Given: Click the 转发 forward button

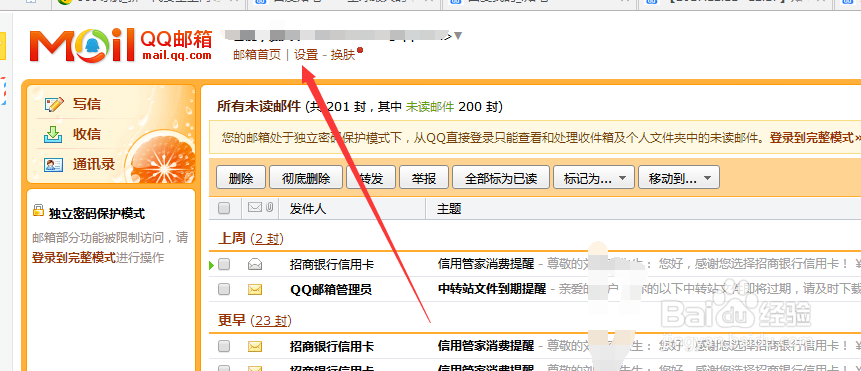Looking at the screenshot, I should tap(371, 178).
